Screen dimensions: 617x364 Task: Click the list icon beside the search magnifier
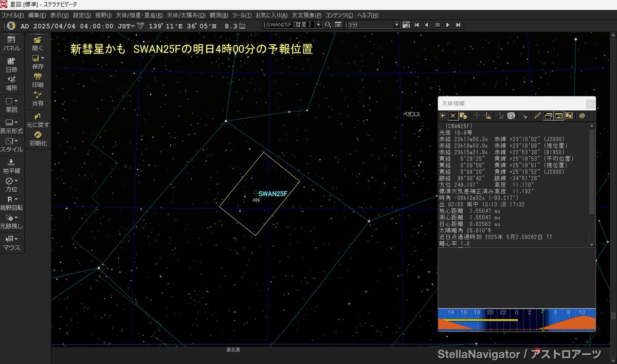click(x=338, y=24)
